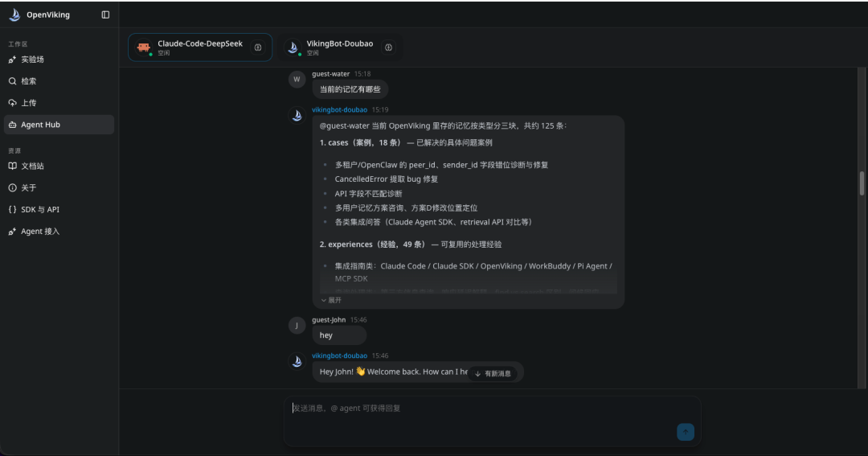Open 文档站 documentation

pyautogui.click(x=59, y=166)
